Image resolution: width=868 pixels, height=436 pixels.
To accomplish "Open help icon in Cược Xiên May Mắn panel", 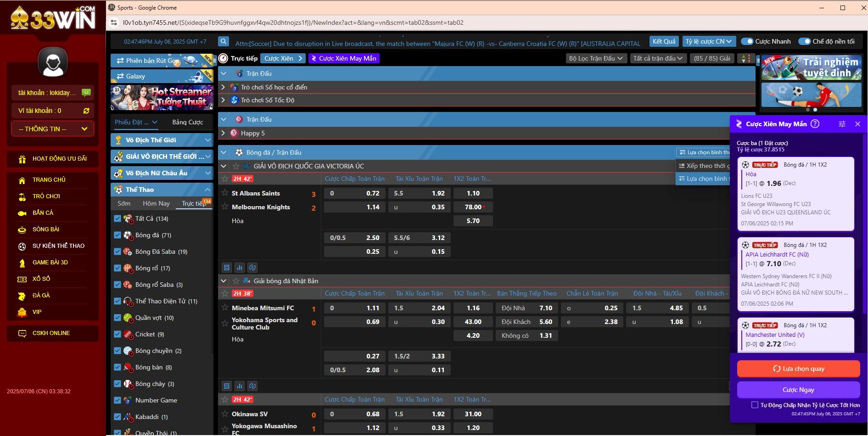I will [x=815, y=124].
